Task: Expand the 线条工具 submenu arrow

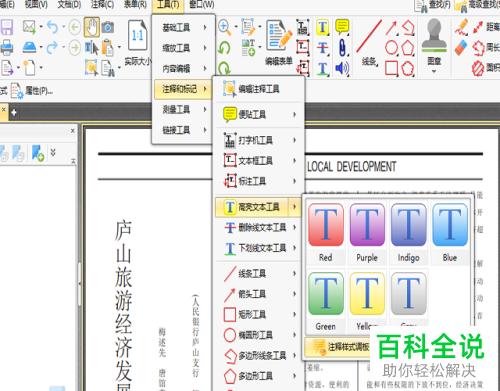Action: tap(294, 273)
